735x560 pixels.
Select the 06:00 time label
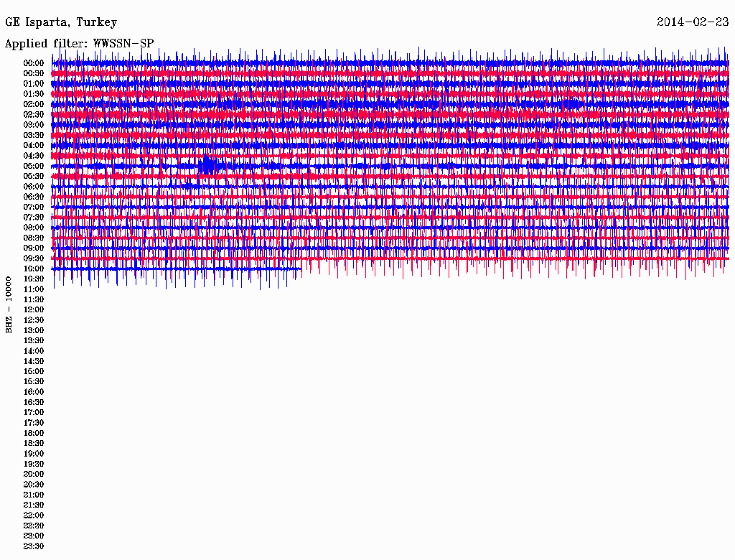point(34,187)
